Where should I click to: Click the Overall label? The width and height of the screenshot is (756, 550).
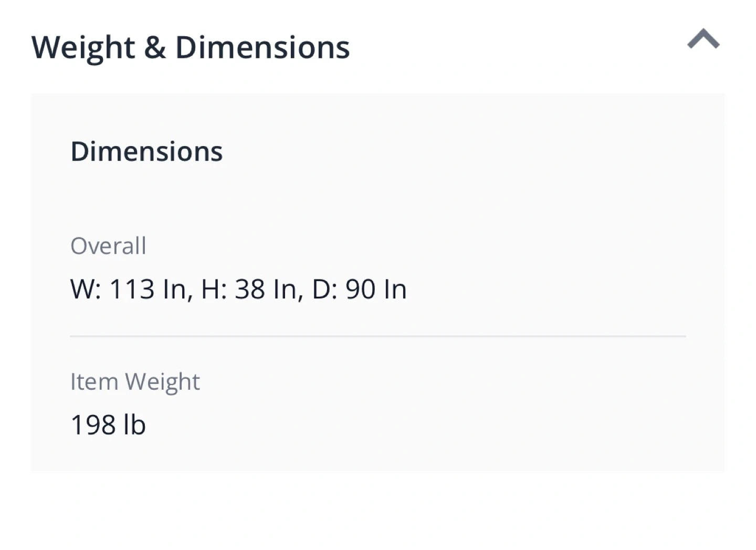tap(108, 246)
